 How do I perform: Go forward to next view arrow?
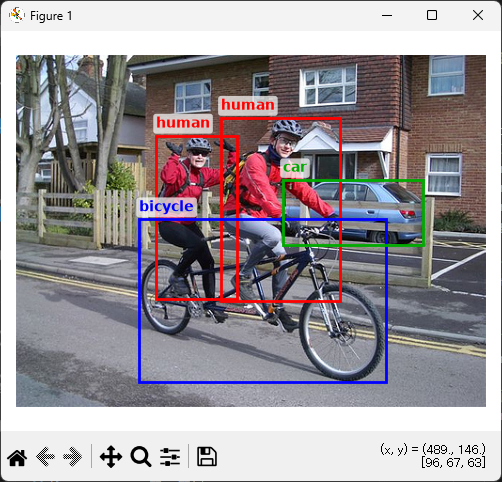pos(72,457)
